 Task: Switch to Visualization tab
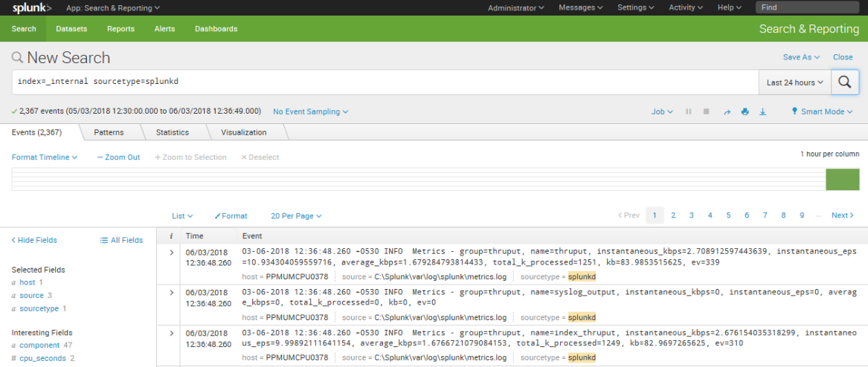coord(243,133)
